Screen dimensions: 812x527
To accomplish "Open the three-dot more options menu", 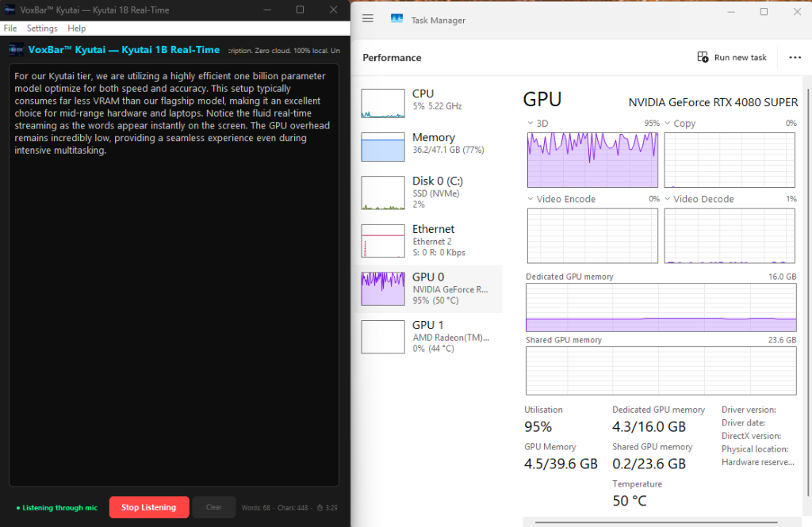I will 795,57.
